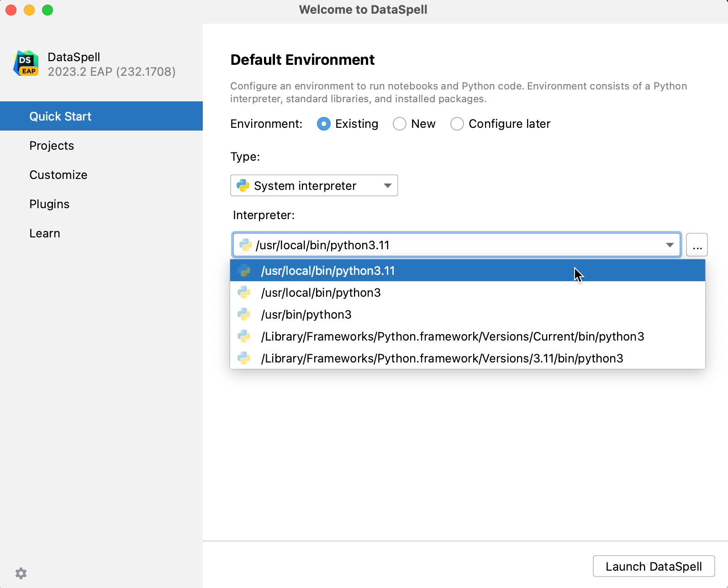The image size is (728, 588).
Task: Open the Learn tab
Action: pos(101,233)
